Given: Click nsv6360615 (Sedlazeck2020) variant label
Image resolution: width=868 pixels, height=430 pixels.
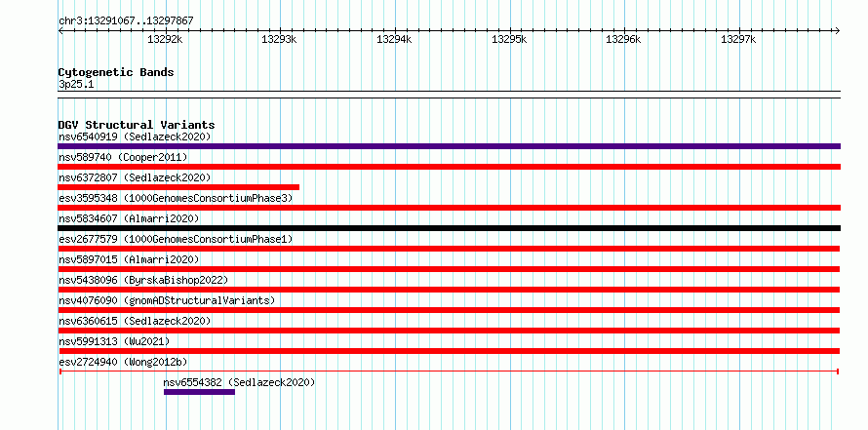Looking at the screenshot, I should pyautogui.click(x=135, y=321).
